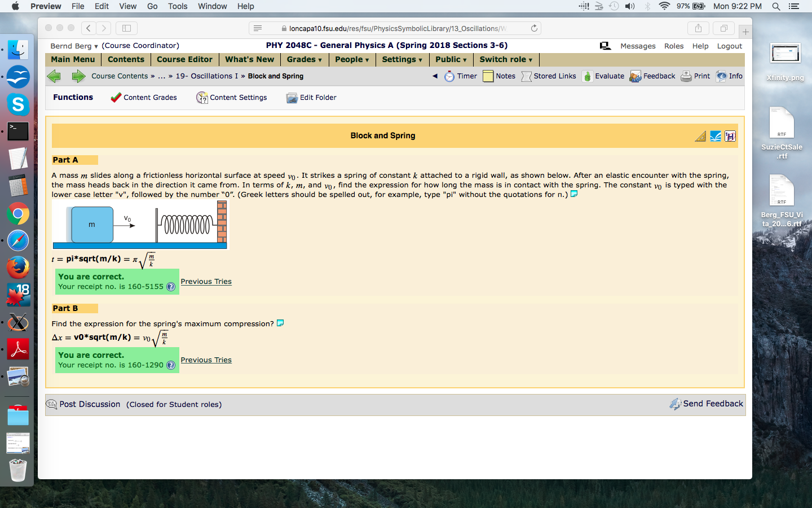812x508 pixels.
Task: Show all Safari tabs
Action: tap(723, 28)
